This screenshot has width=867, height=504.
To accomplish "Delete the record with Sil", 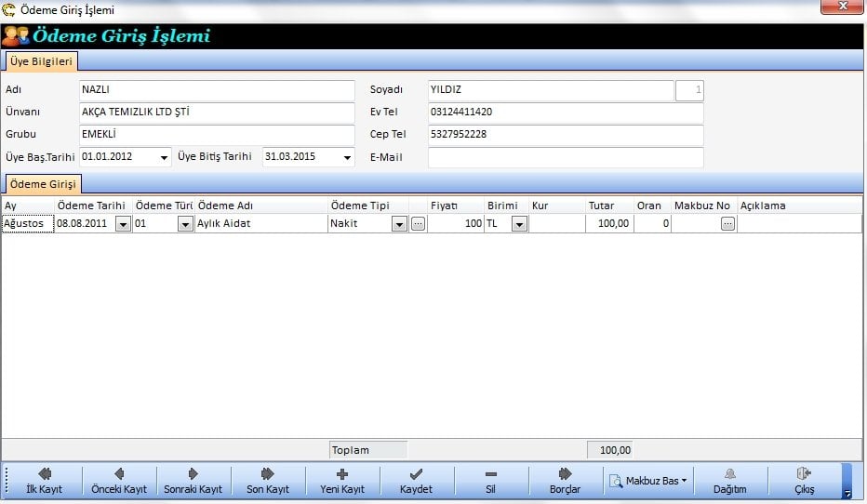I will point(490,481).
